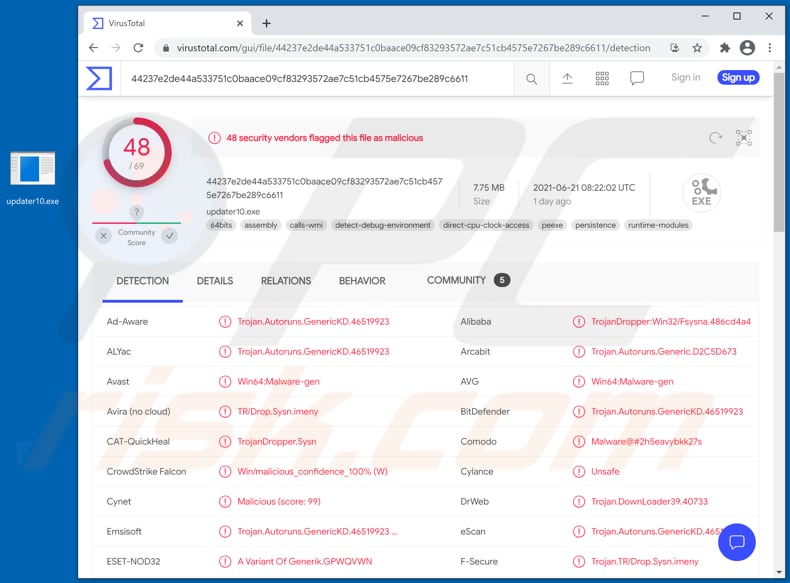Screen dimensions: 790x583
Task: Vote negative with community X button
Action: click(x=103, y=235)
